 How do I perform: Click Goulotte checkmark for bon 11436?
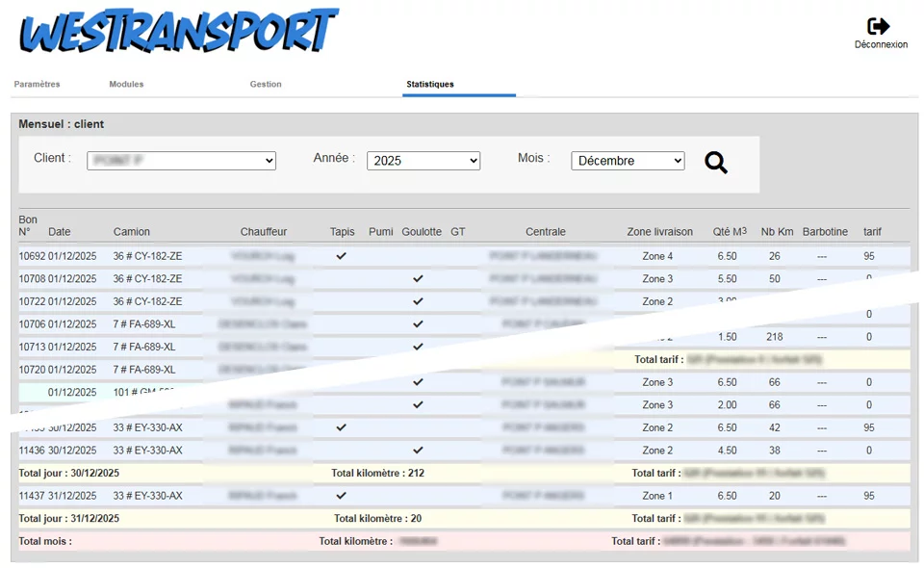418,451
